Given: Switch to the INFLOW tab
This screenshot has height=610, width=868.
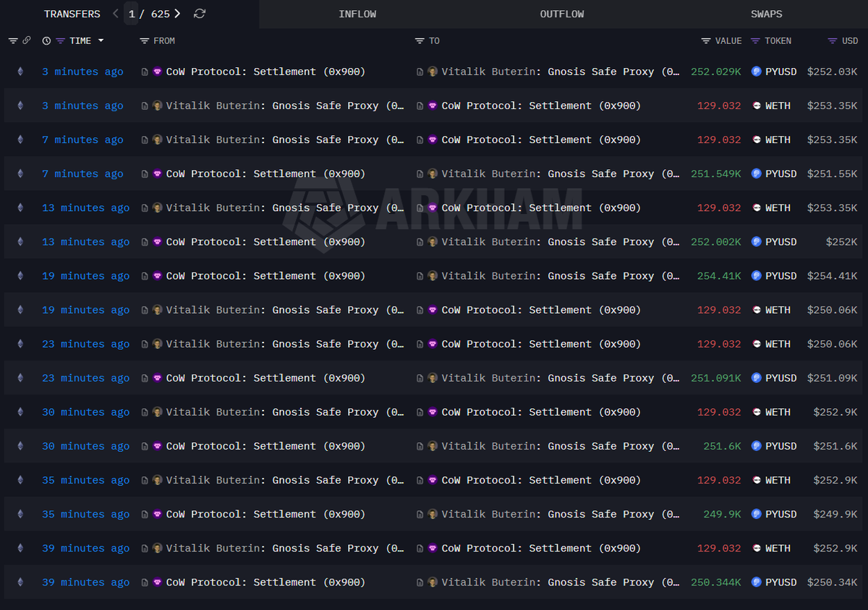Looking at the screenshot, I should [357, 14].
